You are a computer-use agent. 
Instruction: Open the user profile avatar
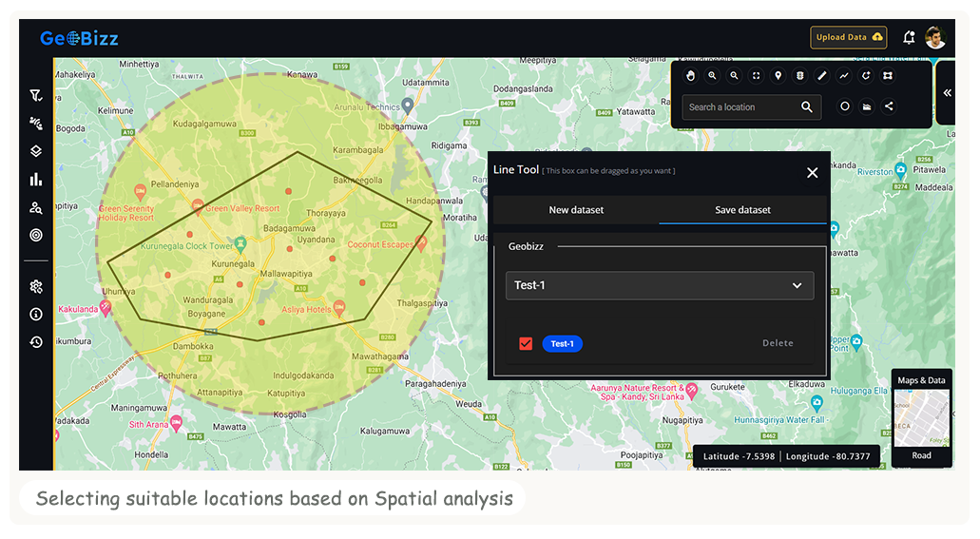point(935,37)
